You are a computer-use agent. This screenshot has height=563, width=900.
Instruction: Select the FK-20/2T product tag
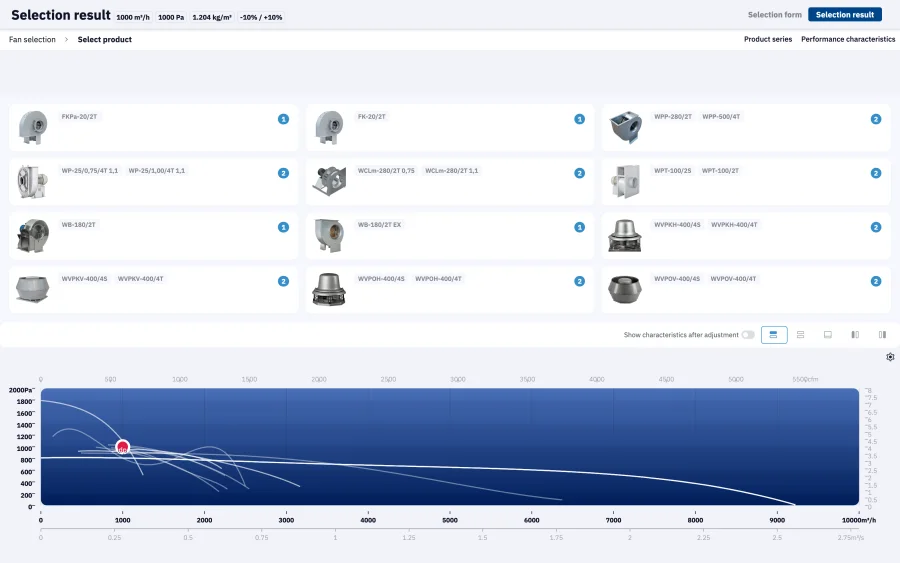pos(371,117)
